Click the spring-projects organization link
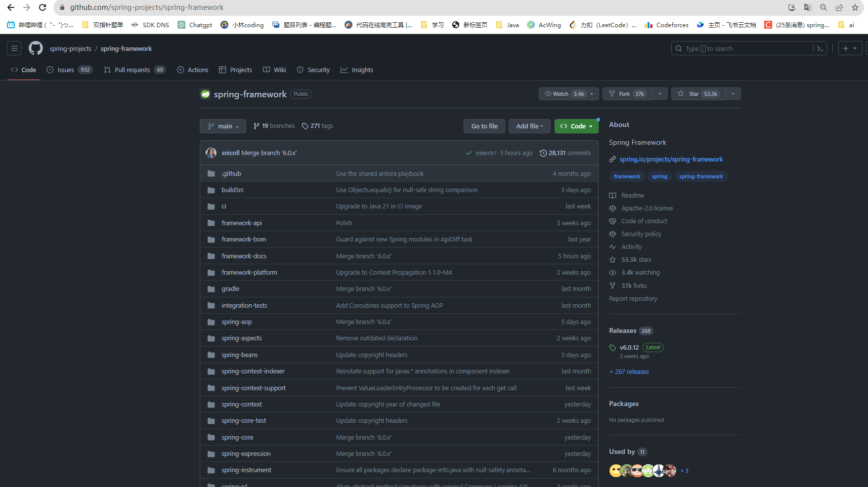This screenshot has width=868, height=487. 71,48
